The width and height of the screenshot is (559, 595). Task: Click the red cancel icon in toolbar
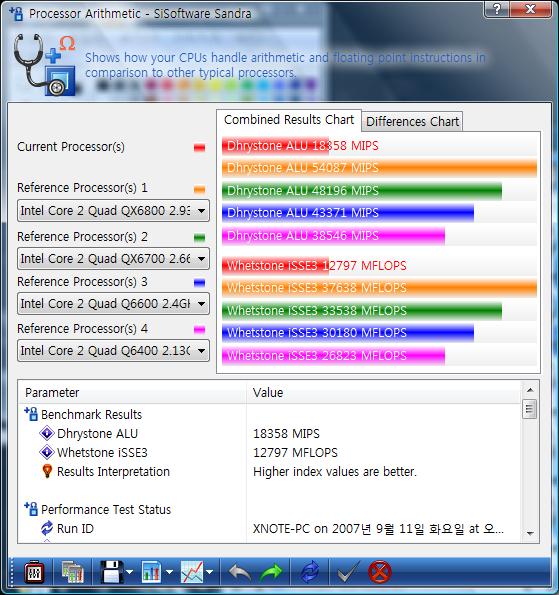pos(379,572)
